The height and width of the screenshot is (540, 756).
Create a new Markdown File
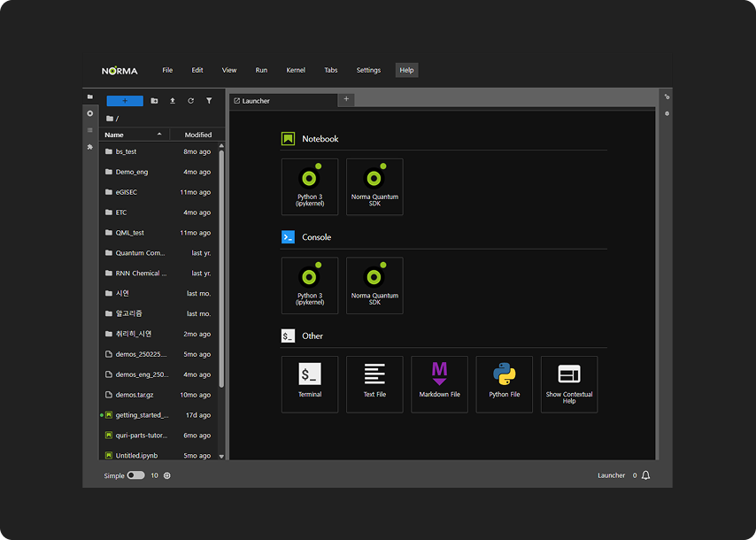coord(439,384)
